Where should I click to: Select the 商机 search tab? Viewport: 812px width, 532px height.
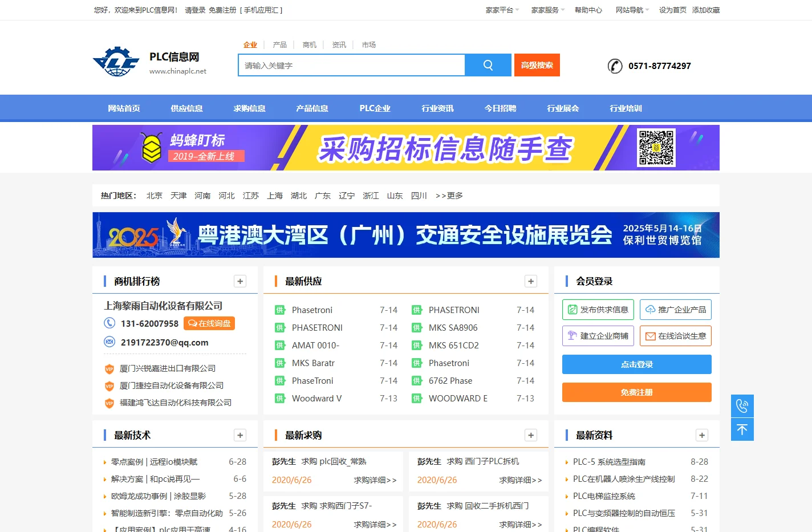tap(310, 45)
